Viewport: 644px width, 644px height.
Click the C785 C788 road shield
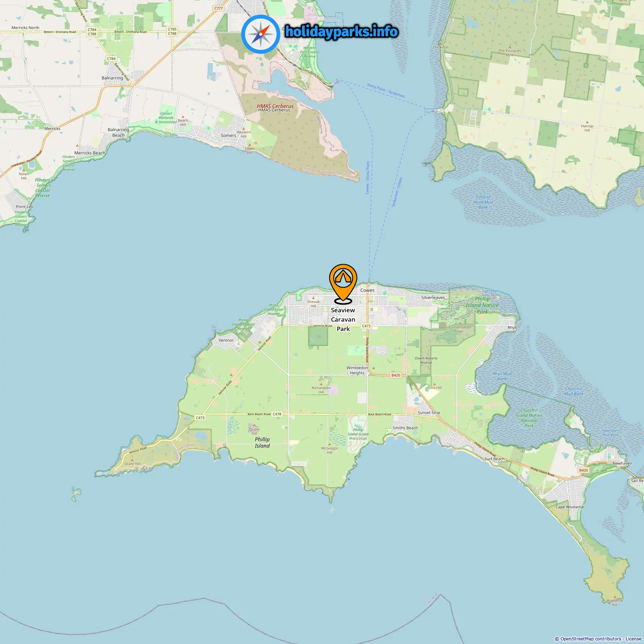coord(172,32)
